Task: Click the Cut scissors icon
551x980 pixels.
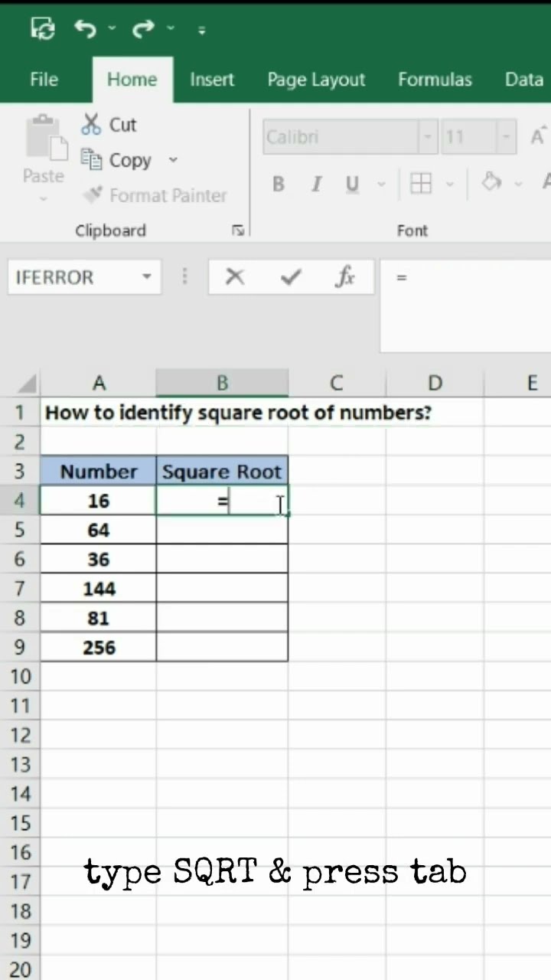Action: click(x=92, y=125)
